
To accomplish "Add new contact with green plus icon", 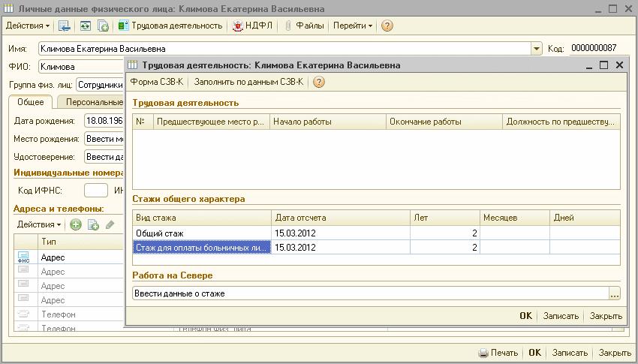I will (75, 224).
